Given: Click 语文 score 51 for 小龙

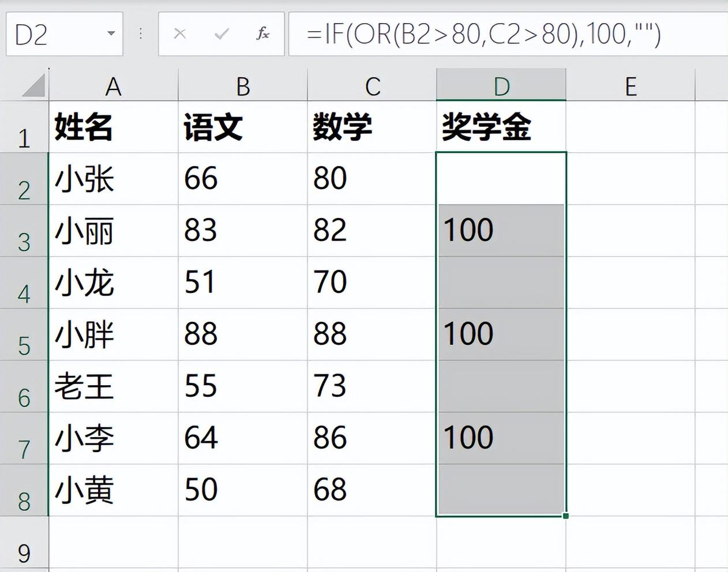Looking at the screenshot, I should (243, 283).
